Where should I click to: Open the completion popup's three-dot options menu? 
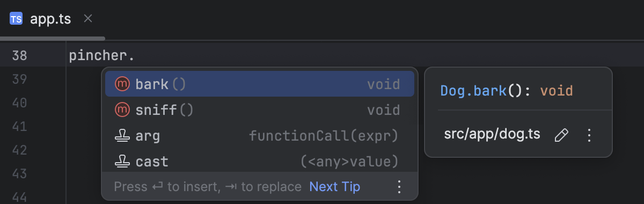399,187
